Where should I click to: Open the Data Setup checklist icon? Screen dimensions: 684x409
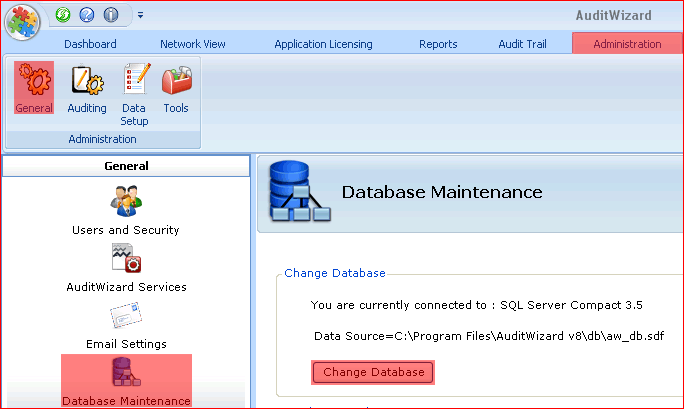[x=134, y=95]
